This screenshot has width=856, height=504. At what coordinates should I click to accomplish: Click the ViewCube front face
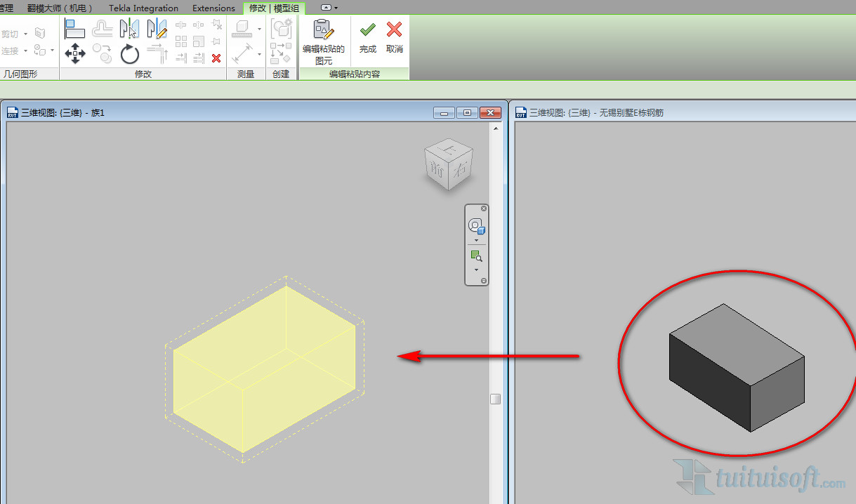[438, 171]
